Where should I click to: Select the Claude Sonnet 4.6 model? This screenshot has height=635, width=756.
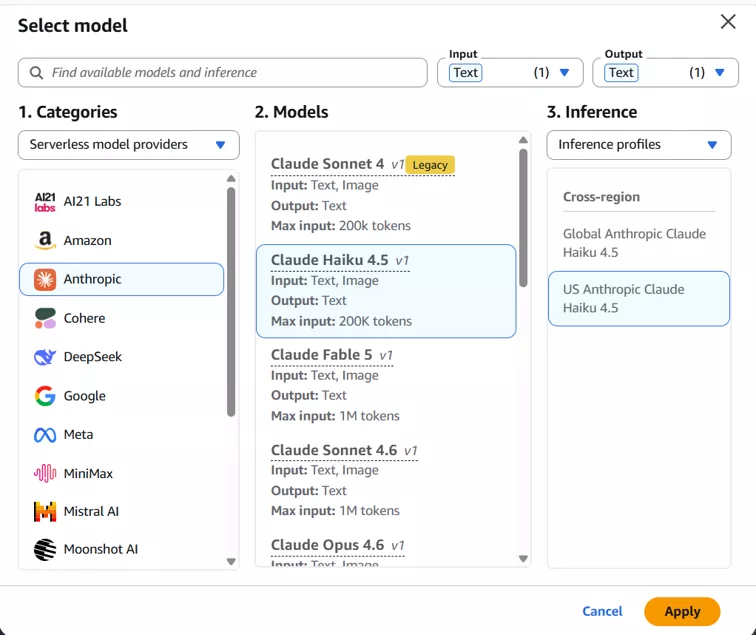386,480
